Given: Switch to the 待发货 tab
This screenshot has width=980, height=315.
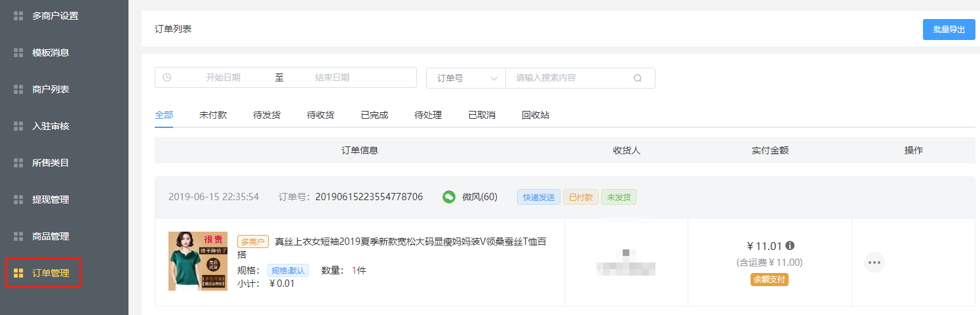Looking at the screenshot, I should pyautogui.click(x=267, y=115).
